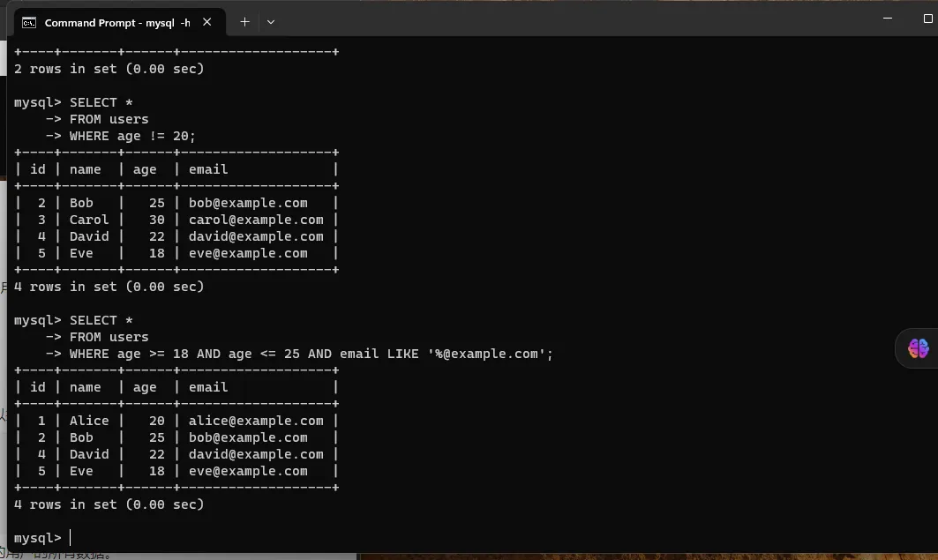
Task: Click the WHERE age != 20 query line
Action: pyautogui.click(x=132, y=136)
